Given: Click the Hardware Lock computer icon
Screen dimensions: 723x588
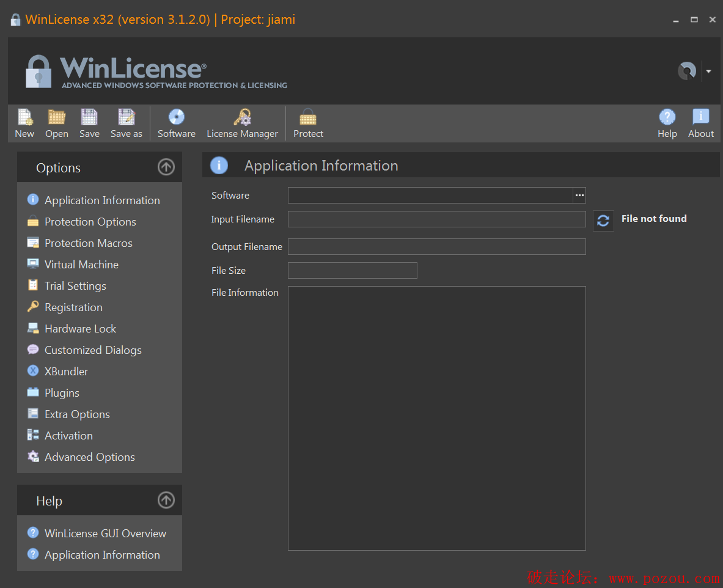Looking at the screenshot, I should [x=33, y=328].
